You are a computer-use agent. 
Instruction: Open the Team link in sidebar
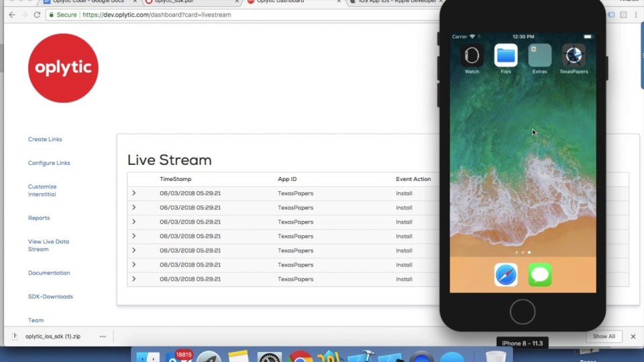[36, 320]
